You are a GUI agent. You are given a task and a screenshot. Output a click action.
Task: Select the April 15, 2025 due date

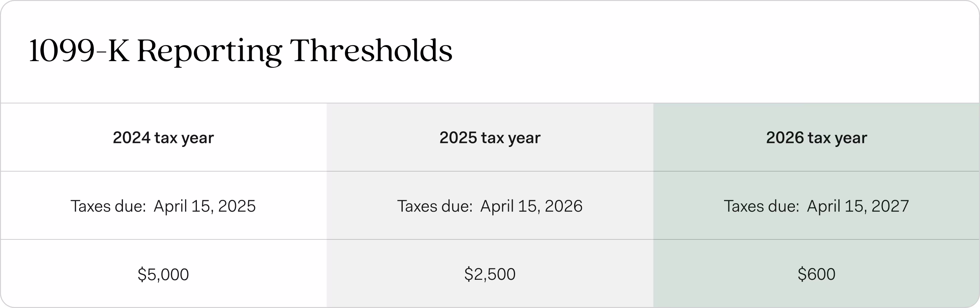click(x=205, y=207)
